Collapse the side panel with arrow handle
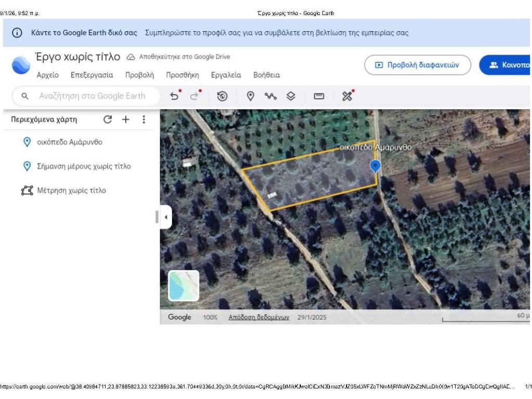This screenshot has height=399, width=532. click(166, 217)
